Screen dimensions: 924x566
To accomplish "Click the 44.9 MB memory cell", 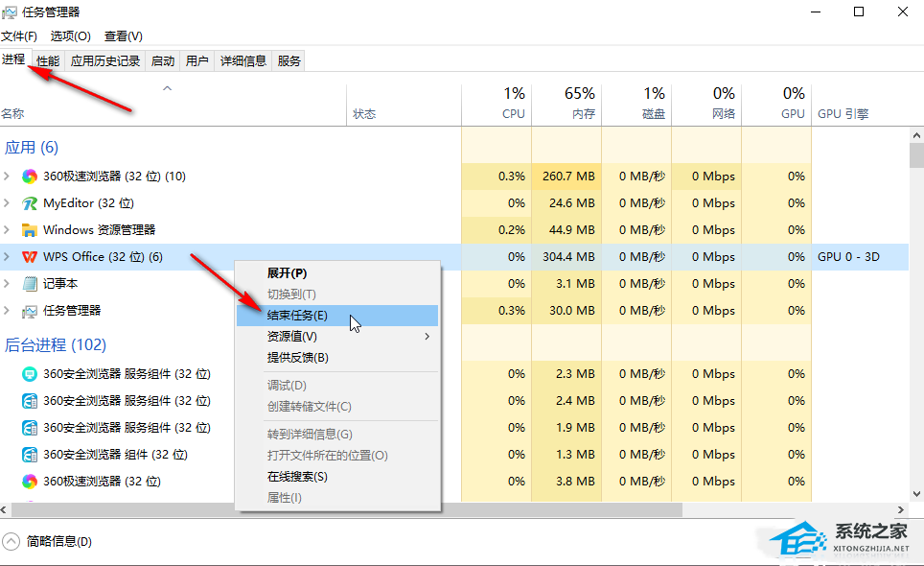I will [566, 230].
